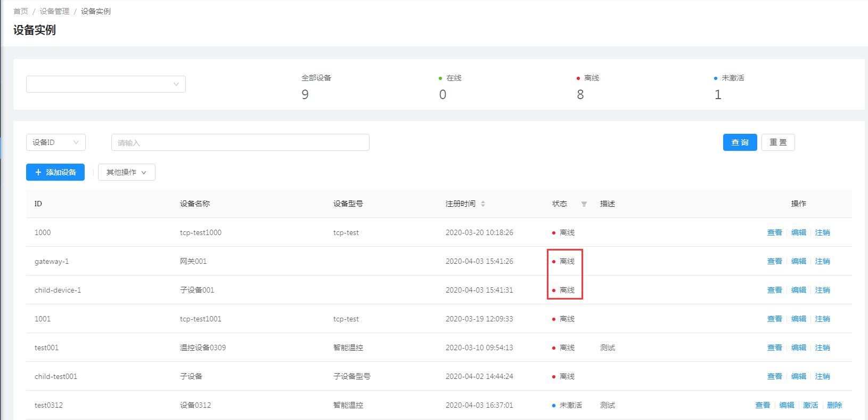
Task: Open 设备管理 breadcrumb item
Action: [54, 11]
